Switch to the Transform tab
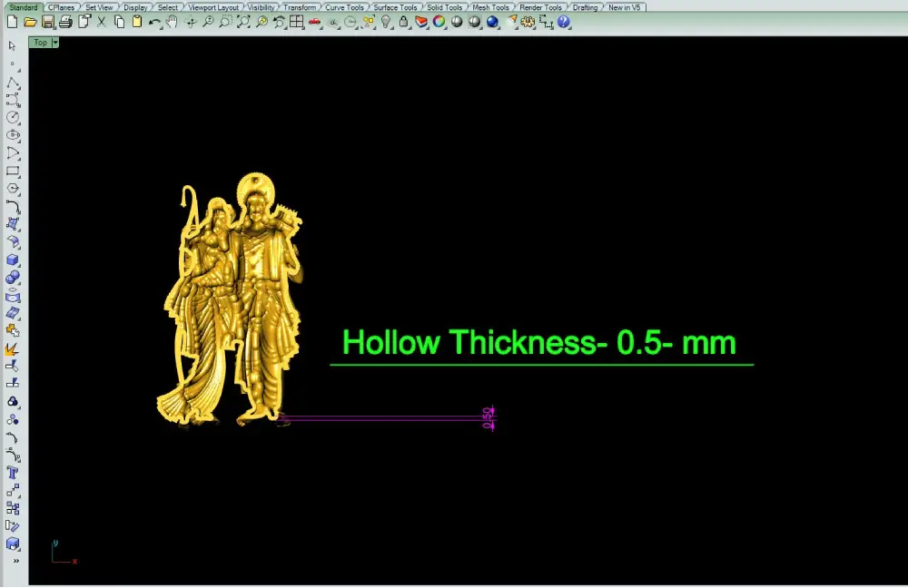 [x=300, y=7]
